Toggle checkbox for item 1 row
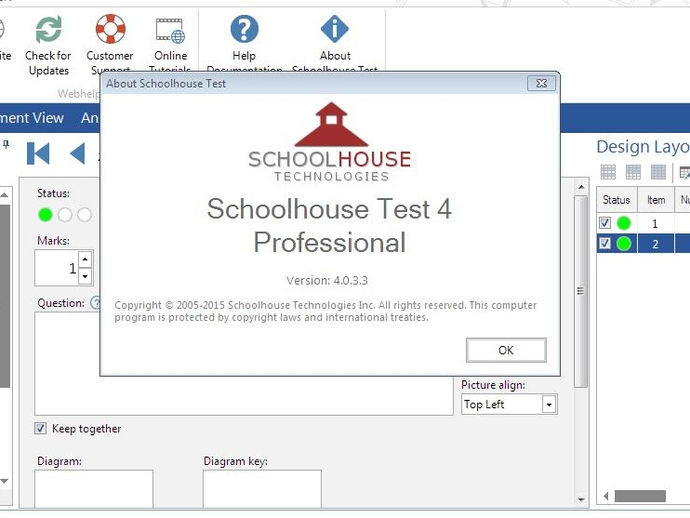 [x=605, y=223]
